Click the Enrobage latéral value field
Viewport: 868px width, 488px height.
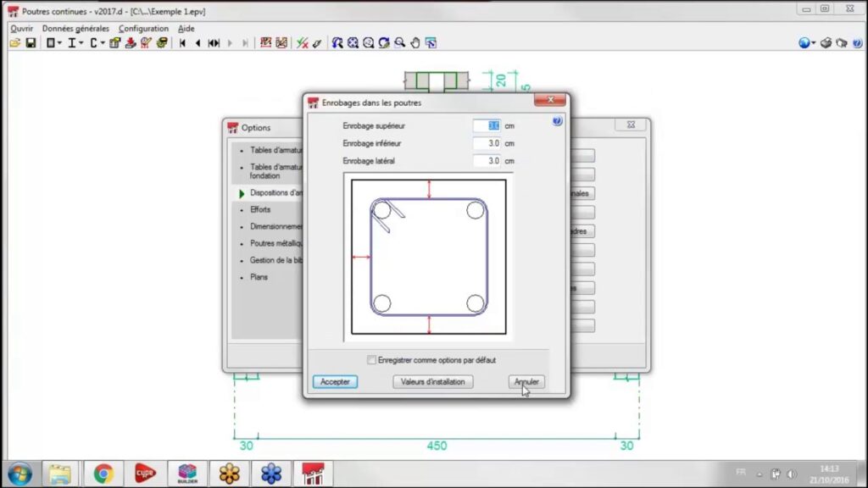pos(487,160)
